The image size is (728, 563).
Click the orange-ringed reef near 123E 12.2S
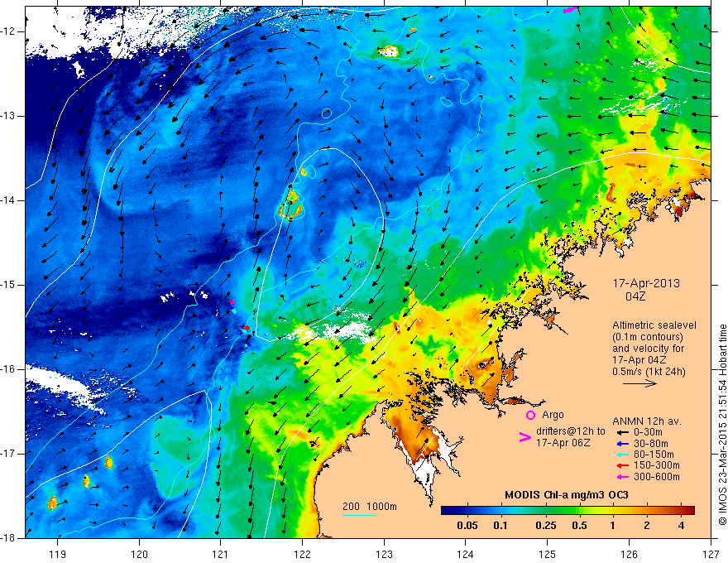click(390, 51)
